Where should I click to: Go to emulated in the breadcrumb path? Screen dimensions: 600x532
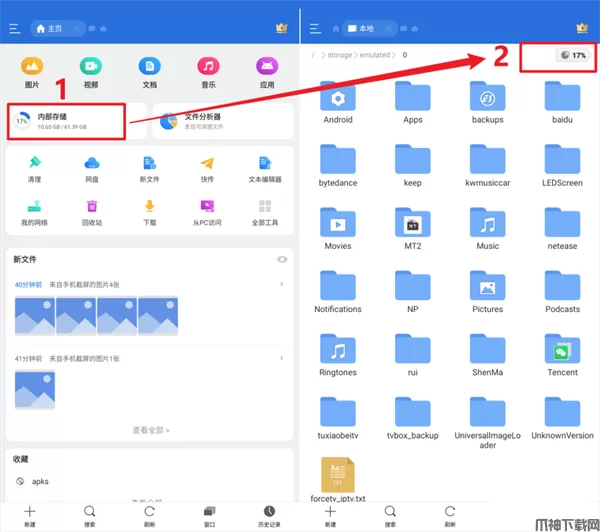[375, 55]
